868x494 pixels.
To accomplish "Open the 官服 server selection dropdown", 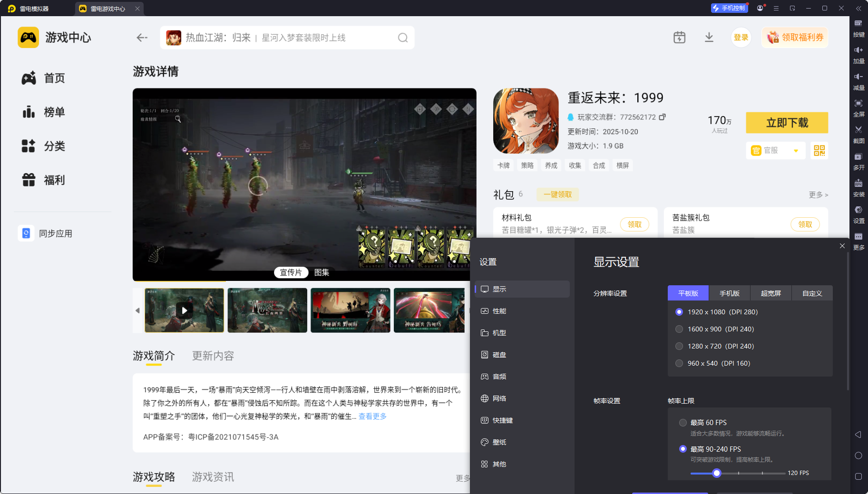I will click(775, 150).
